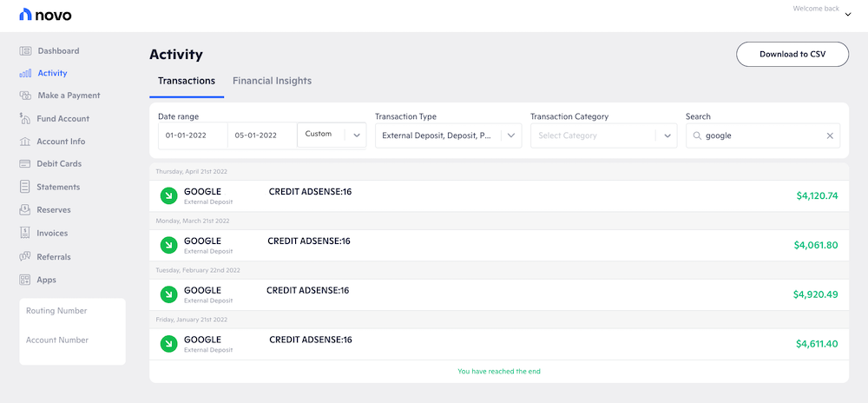Open the Welcome back account menu chevron
Screen dimensions: 868x403
[x=847, y=15]
